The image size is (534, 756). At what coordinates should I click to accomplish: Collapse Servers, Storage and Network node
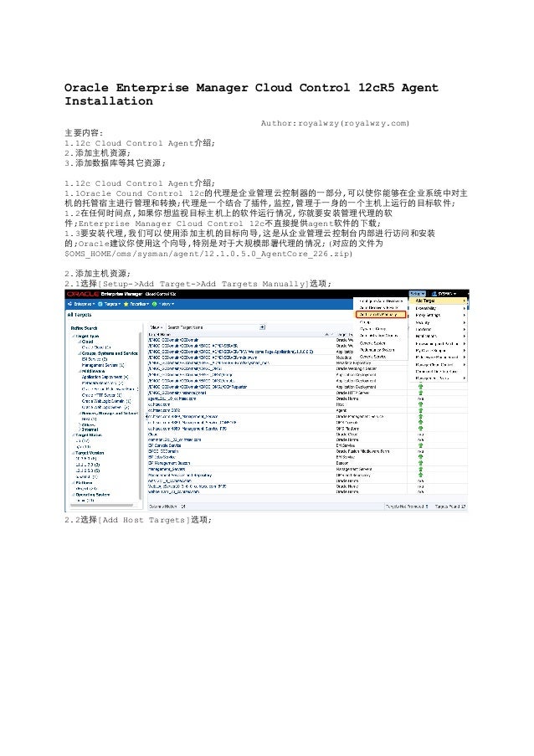[80, 414]
